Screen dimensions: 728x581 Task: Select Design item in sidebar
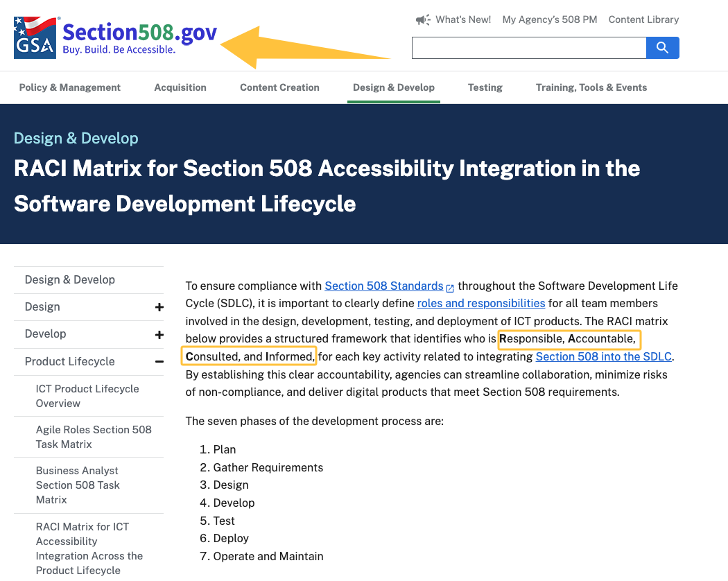point(42,307)
